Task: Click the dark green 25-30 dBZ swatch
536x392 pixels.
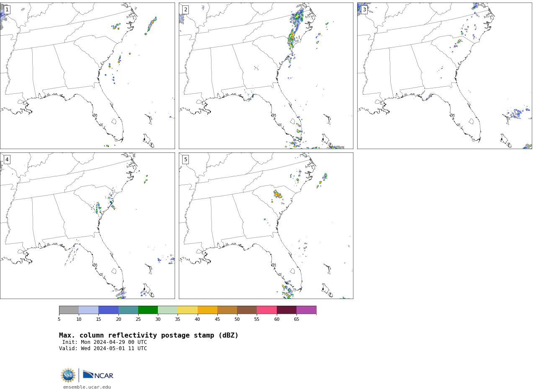Action: 148,310
